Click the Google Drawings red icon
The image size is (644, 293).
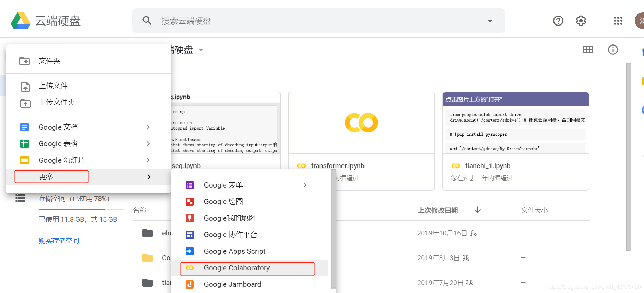[x=190, y=202]
